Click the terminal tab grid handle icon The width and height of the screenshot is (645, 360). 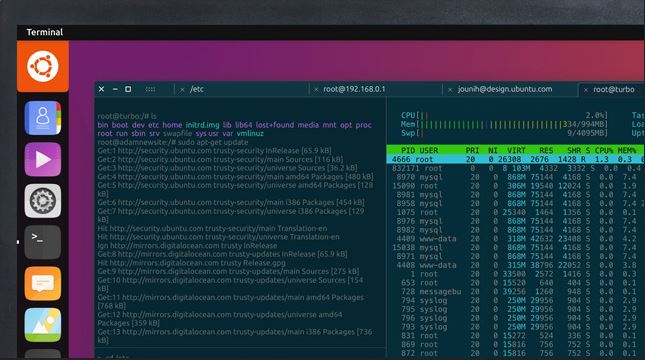(151, 89)
